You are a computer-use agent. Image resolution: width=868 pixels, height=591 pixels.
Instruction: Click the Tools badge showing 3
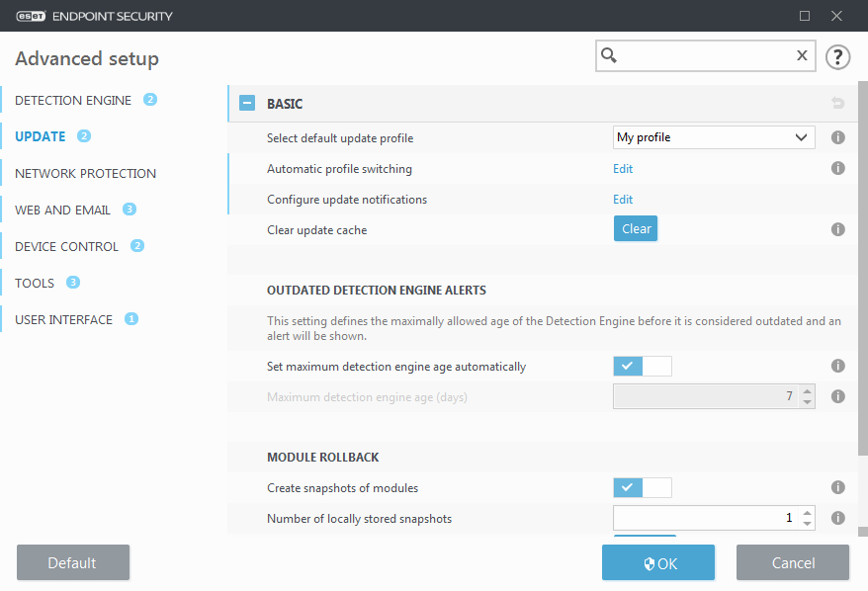pyautogui.click(x=73, y=283)
